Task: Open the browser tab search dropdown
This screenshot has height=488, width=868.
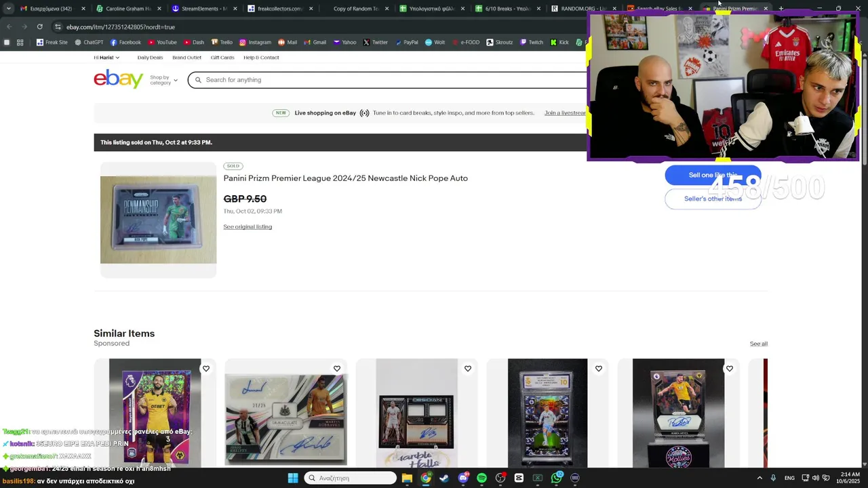Action: tap(8, 9)
